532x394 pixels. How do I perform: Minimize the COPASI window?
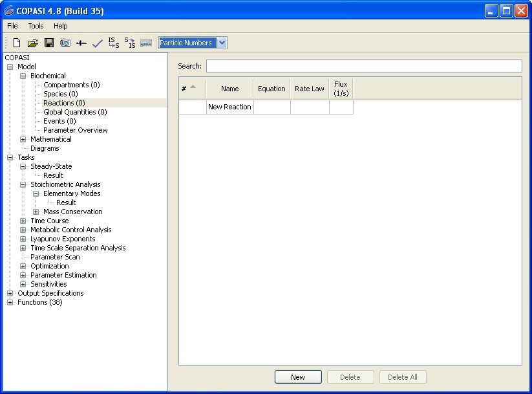click(491, 11)
